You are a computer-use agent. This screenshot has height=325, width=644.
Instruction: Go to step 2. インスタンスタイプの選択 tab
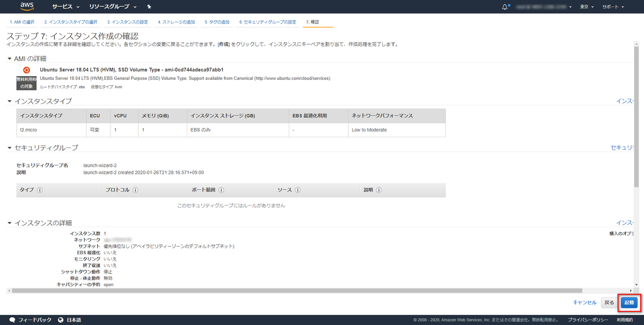click(71, 22)
